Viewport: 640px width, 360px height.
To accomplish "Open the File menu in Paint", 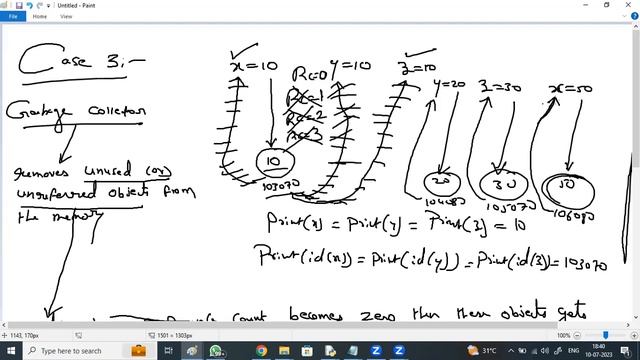I will click(13, 16).
